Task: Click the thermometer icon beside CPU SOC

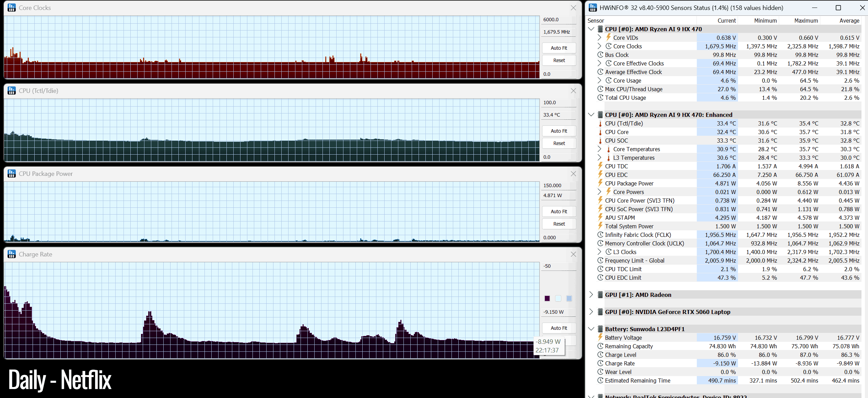Action: click(x=600, y=141)
